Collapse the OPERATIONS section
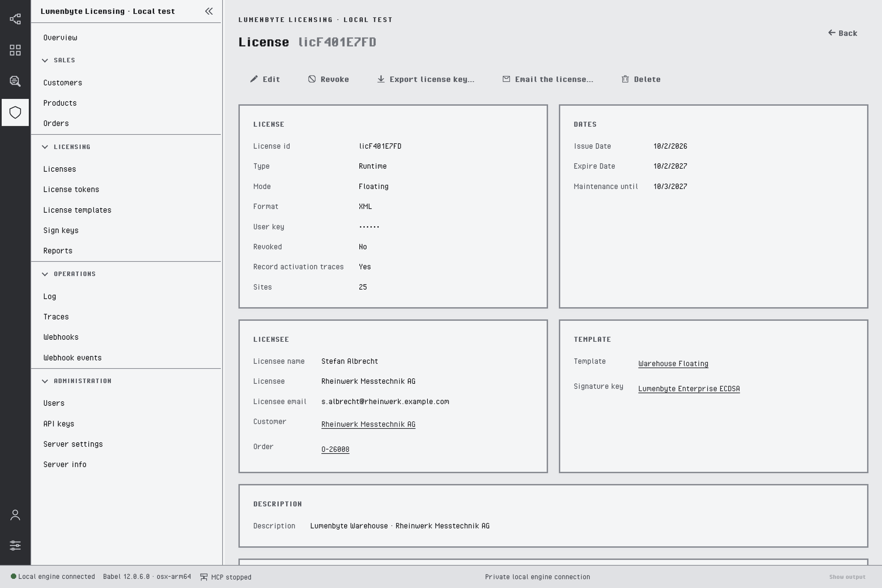 pos(45,274)
